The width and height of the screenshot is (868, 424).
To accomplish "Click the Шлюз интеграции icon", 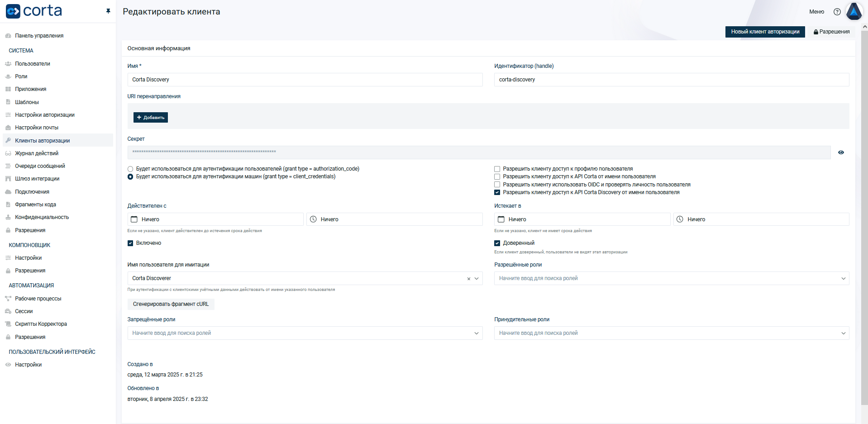I will (8, 179).
